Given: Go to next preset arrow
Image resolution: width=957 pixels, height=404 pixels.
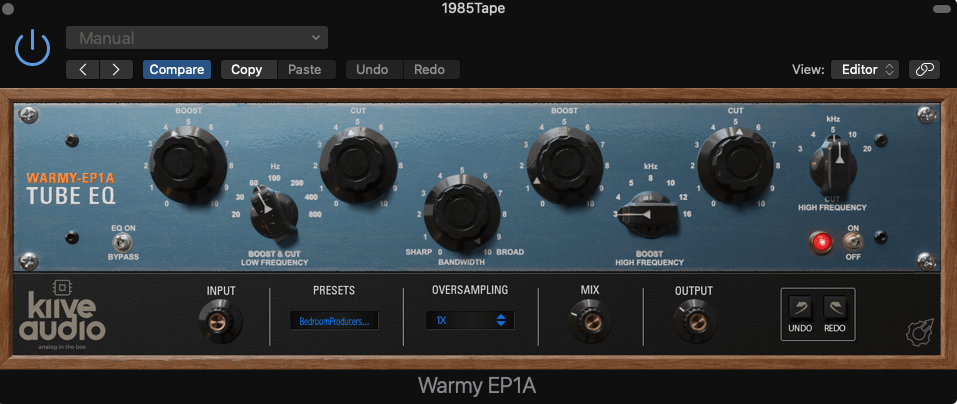Looking at the screenshot, I should click(x=117, y=70).
